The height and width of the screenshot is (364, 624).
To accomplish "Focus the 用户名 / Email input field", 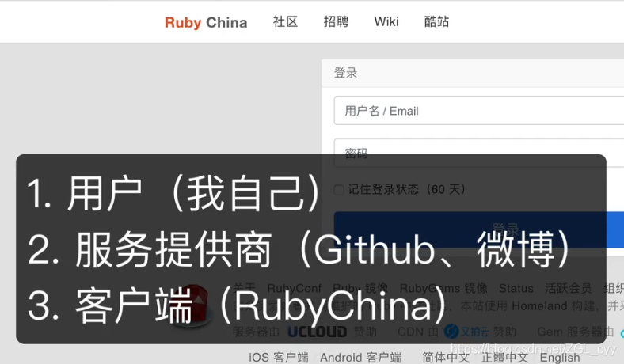I will [479, 111].
